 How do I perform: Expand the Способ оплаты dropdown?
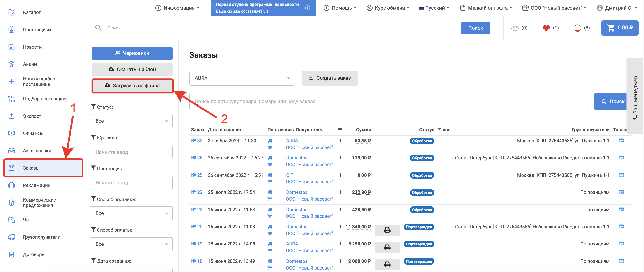131,244
